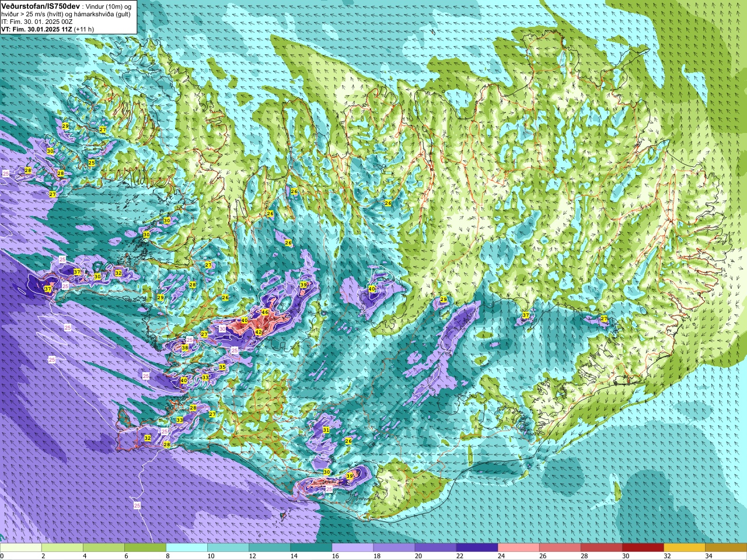
Task: Click the legend swatch between 12 and 14
Action: tap(270, 548)
